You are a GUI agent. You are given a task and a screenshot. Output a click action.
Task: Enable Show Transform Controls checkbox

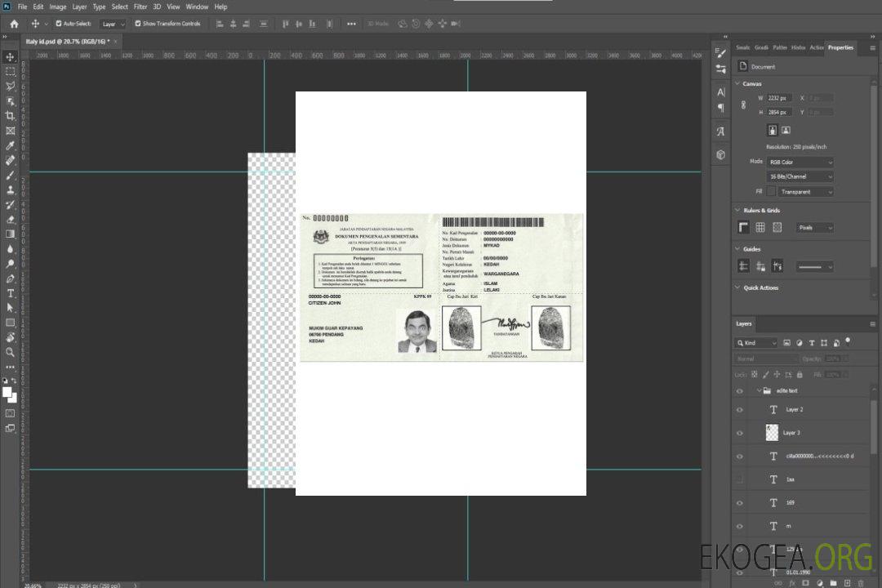[x=138, y=24]
